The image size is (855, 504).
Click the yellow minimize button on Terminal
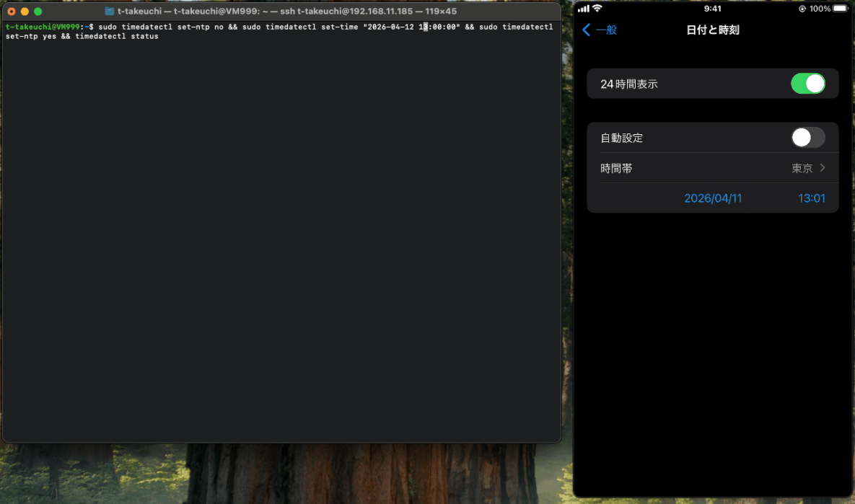pos(25,12)
